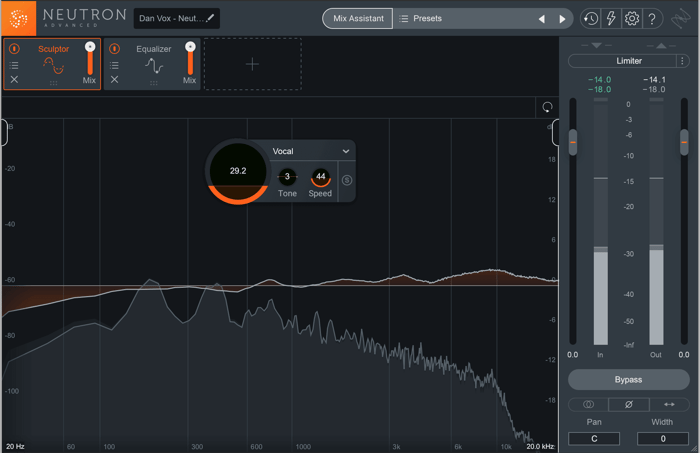Reset the spectrum view icon
The image size is (700, 453).
click(547, 107)
